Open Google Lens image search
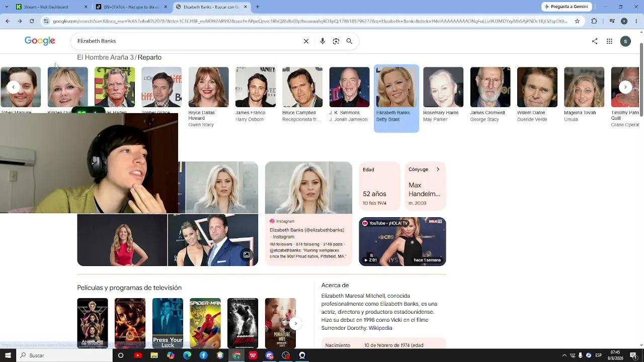Image resolution: width=644 pixels, height=362 pixels. click(336, 41)
